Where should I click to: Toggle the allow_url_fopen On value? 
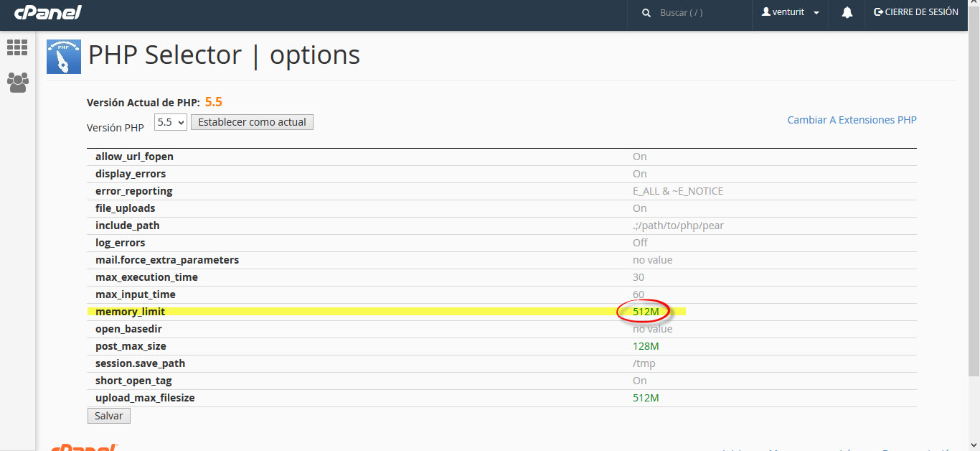pos(639,157)
